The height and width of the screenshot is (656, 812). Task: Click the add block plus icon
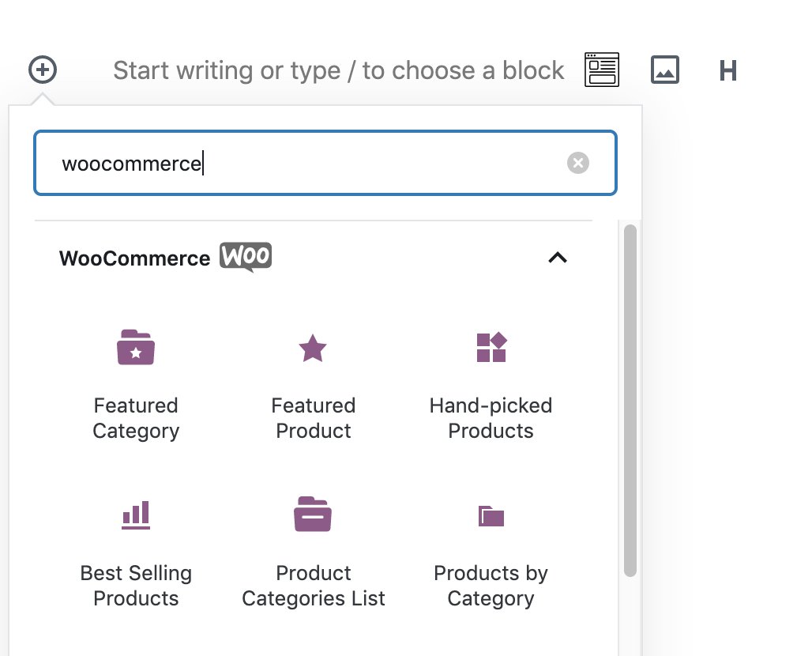43,70
